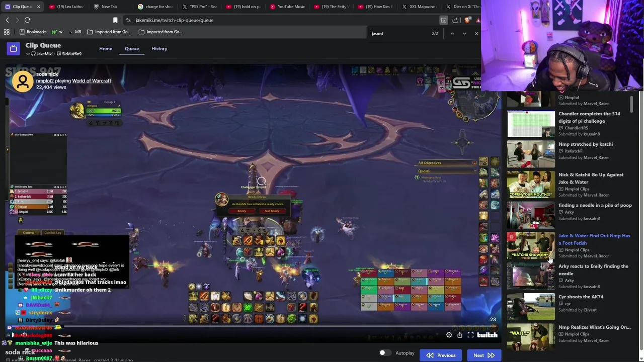The height and width of the screenshot is (362, 644).
Task: Switch to the '(19) Lex Luthor' browser tab
Action: coord(66,7)
